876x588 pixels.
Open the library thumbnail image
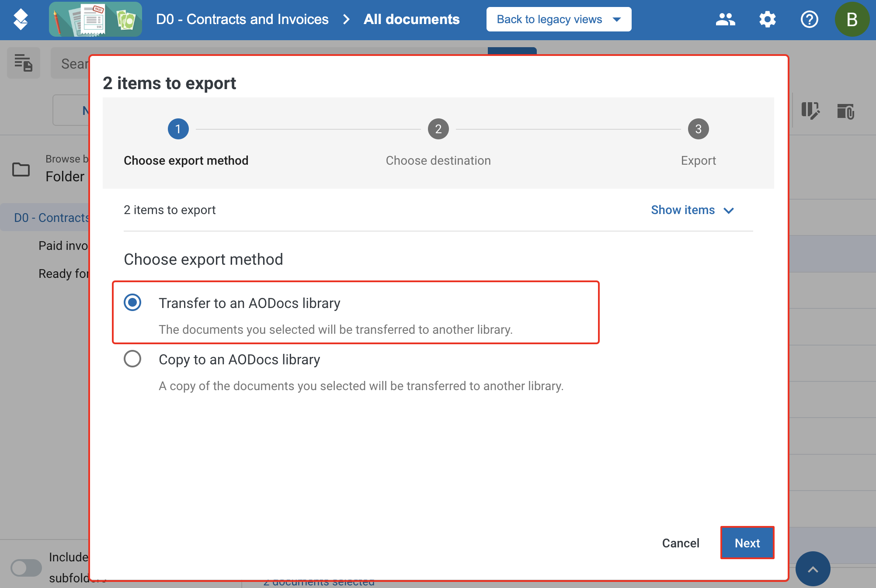[95, 19]
